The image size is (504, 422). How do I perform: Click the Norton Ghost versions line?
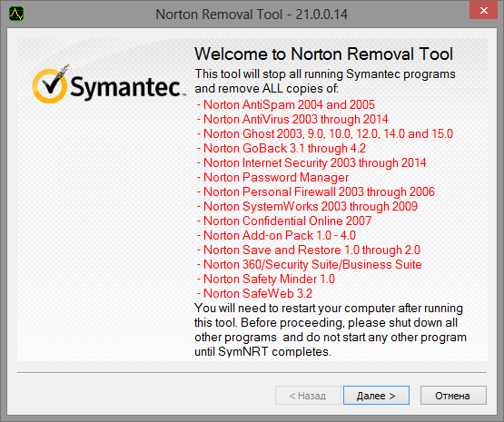(324, 133)
